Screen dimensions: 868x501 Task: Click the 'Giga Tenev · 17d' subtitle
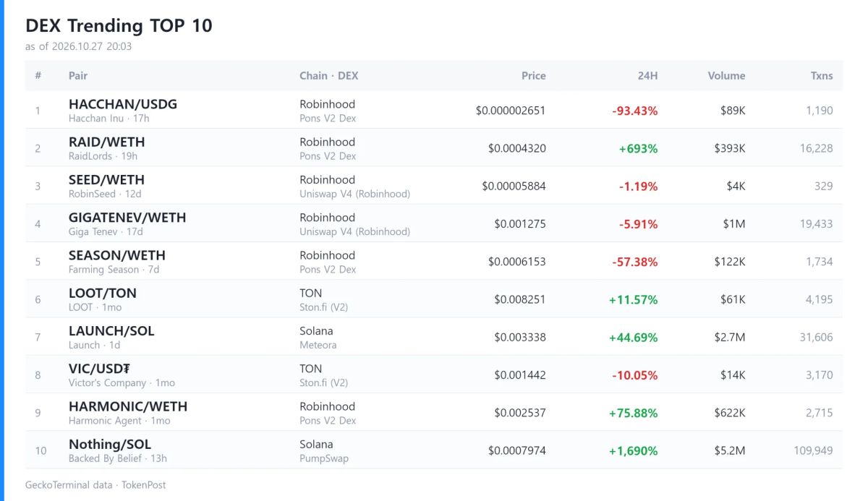[x=106, y=231]
